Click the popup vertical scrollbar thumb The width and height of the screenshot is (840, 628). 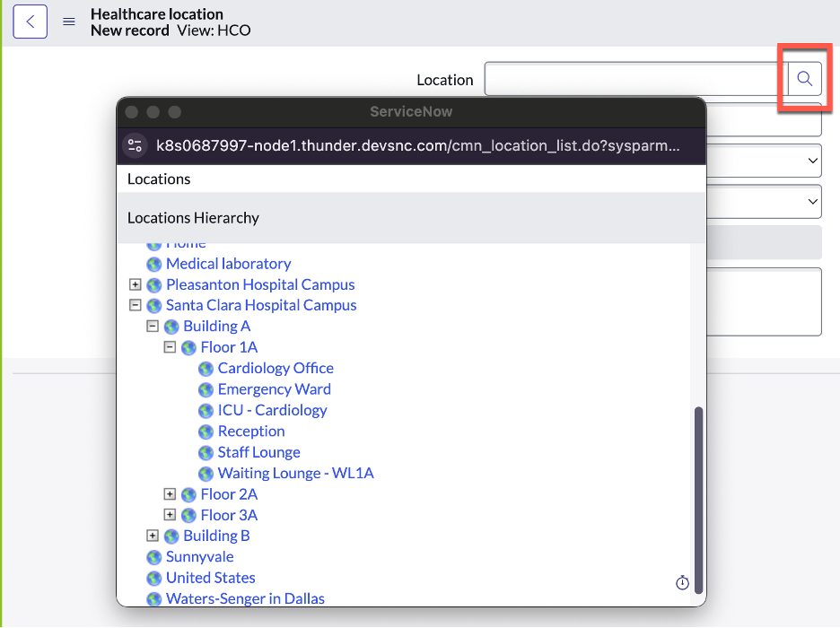point(698,501)
